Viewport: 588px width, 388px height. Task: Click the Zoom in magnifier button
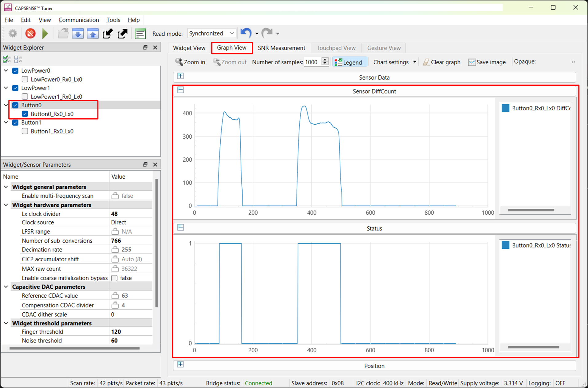[190, 62]
